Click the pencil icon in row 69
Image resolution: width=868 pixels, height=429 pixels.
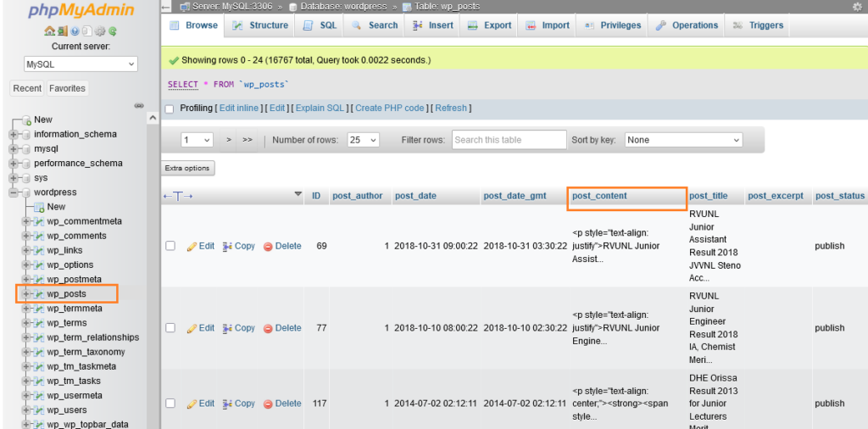192,246
